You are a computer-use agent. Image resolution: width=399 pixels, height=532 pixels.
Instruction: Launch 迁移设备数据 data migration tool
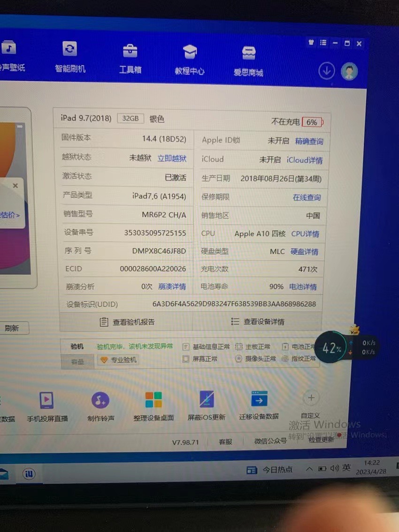(259, 405)
